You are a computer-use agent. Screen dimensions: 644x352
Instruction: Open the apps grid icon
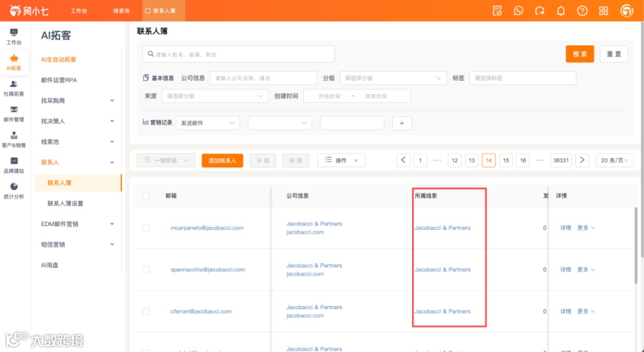603,11
